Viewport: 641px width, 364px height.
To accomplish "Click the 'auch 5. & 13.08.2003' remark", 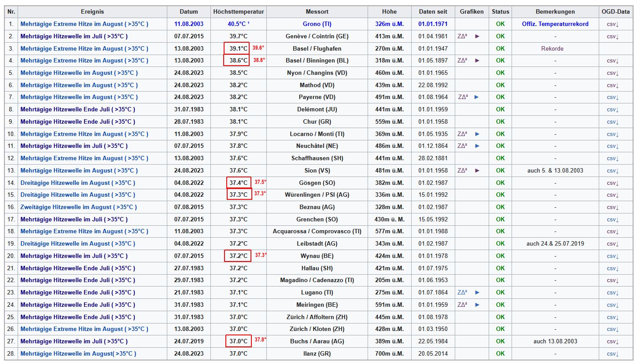I will [x=555, y=170].
